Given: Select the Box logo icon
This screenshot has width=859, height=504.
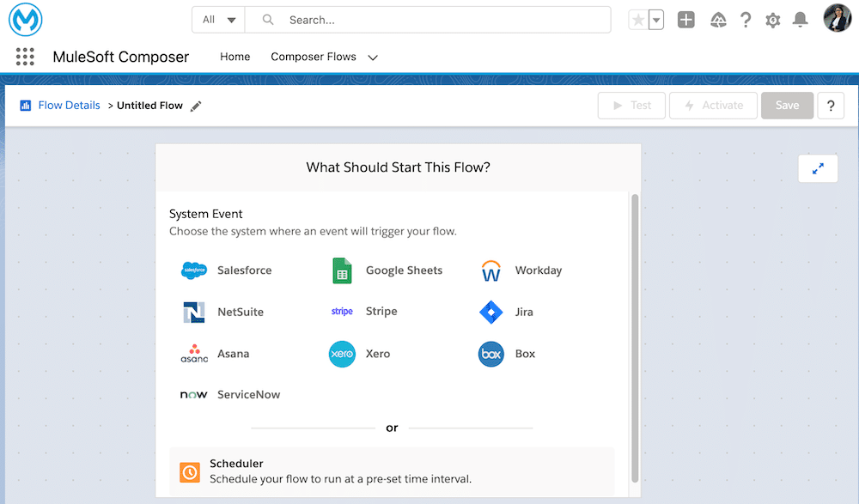Looking at the screenshot, I should coord(490,354).
